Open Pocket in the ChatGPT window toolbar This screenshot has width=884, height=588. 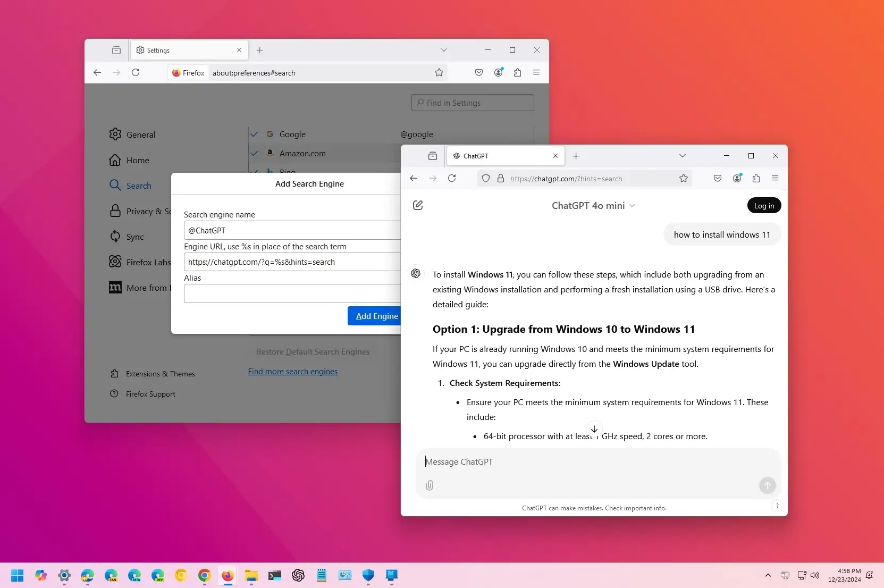tap(718, 178)
